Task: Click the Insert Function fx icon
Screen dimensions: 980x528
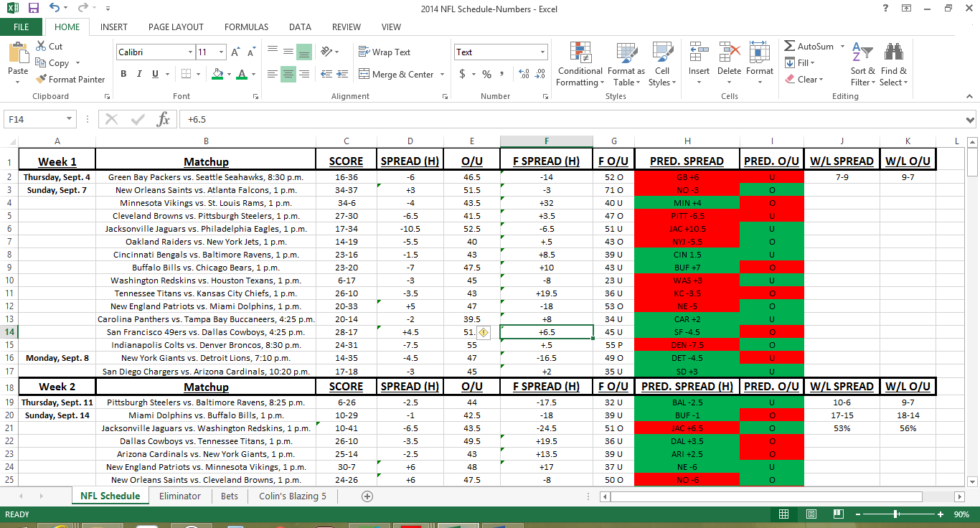Action: 164,119
